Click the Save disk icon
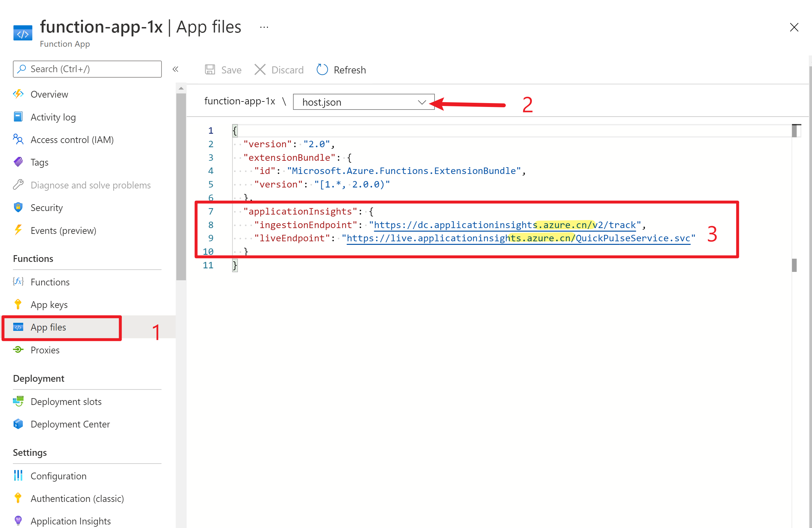 point(210,70)
